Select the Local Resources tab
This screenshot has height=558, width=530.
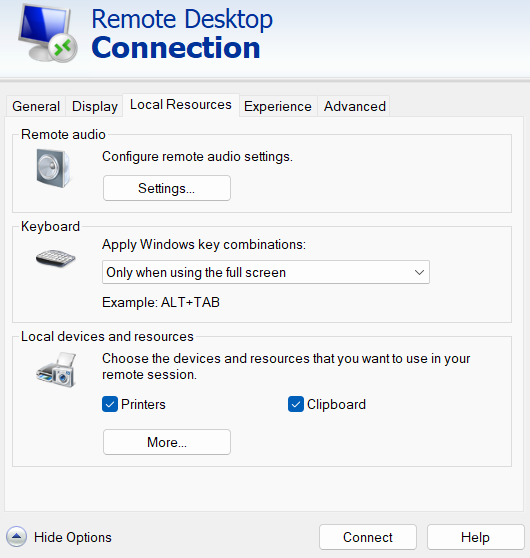click(x=181, y=105)
